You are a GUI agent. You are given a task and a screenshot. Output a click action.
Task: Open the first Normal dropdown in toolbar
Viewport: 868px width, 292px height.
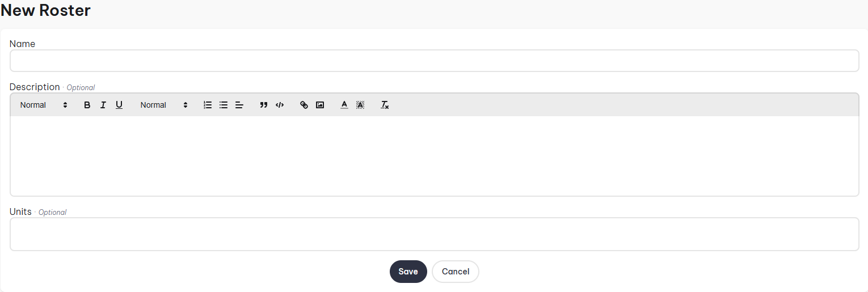[x=44, y=105]
